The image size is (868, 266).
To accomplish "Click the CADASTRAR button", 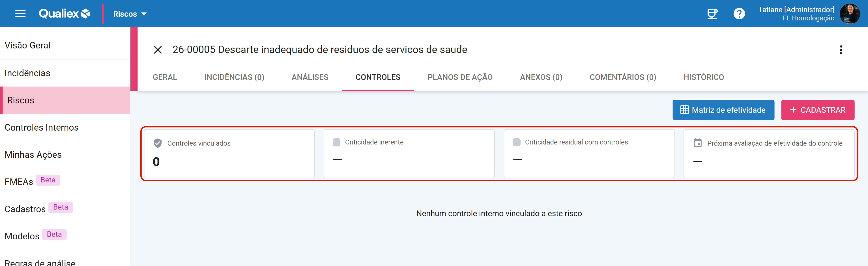I will [x=817, y=110].
